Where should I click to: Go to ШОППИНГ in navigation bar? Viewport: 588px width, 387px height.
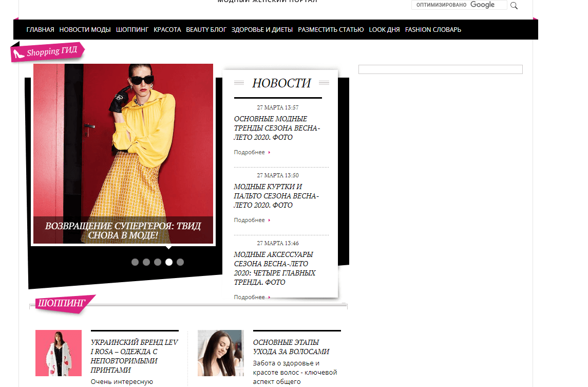[x=132, y=30]
